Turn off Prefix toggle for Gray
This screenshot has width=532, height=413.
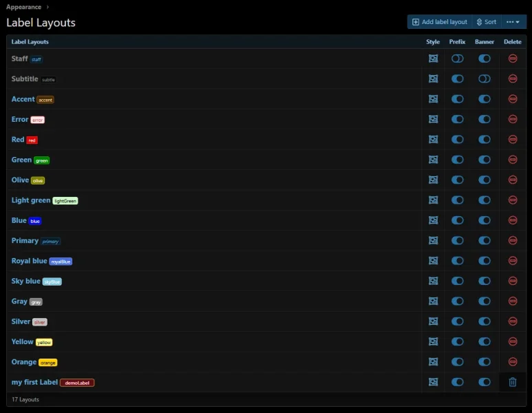[x=457, y=301]
